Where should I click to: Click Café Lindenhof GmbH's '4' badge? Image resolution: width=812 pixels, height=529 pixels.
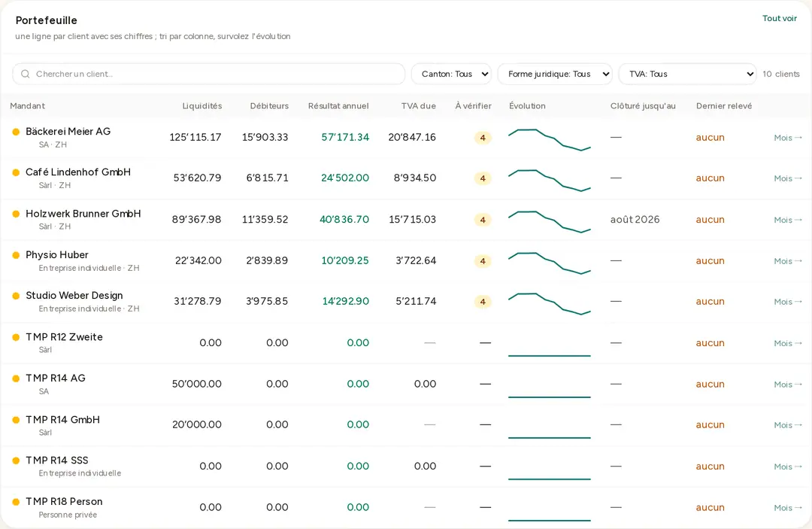(483, 178)
